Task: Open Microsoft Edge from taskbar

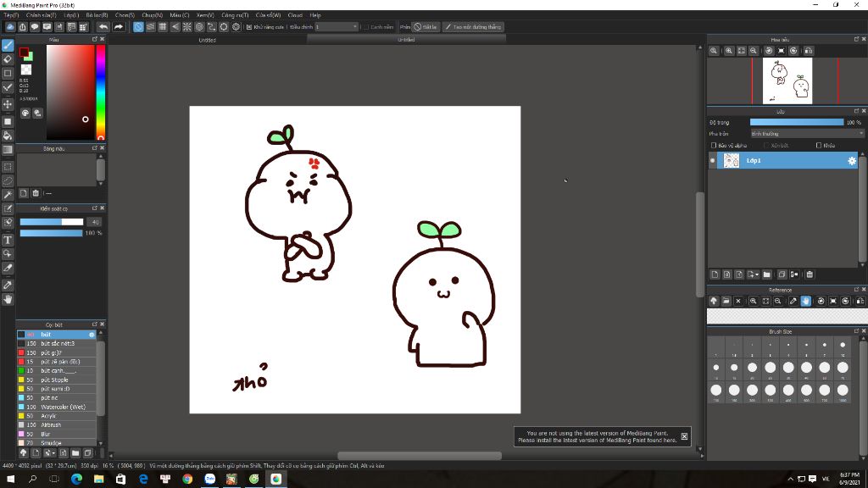Action: (76, 480)
